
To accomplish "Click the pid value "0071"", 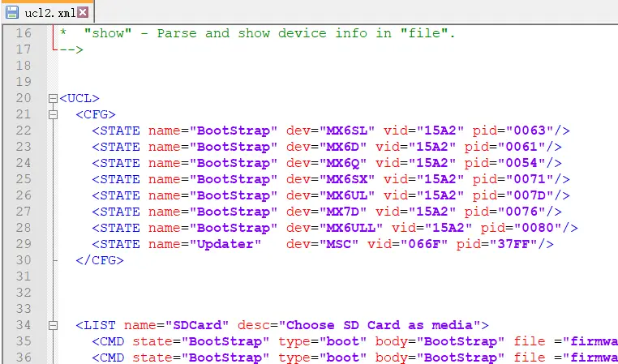I will [x=530, y=179].
